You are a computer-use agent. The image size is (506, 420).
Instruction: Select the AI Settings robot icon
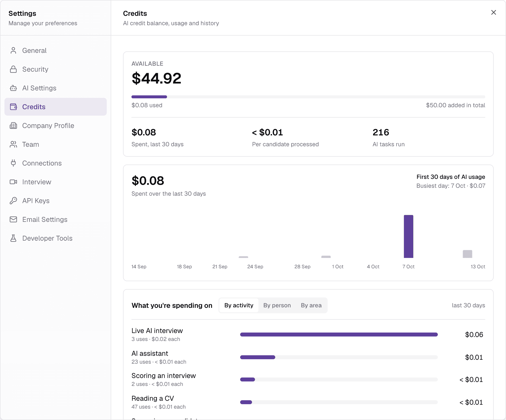pyautogui.click(x=13, y=88)
